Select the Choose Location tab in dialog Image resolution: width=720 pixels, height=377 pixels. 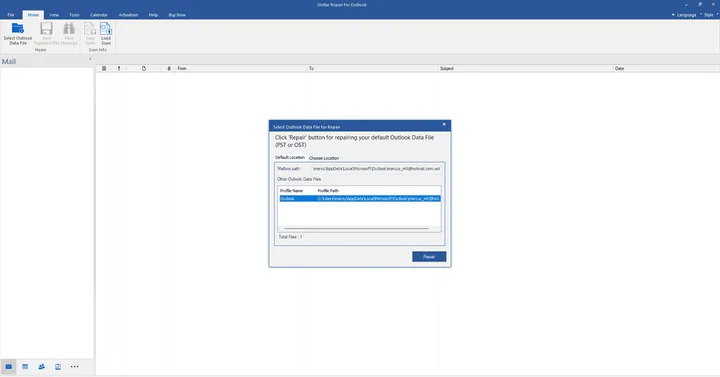click(x=324, y=158)
